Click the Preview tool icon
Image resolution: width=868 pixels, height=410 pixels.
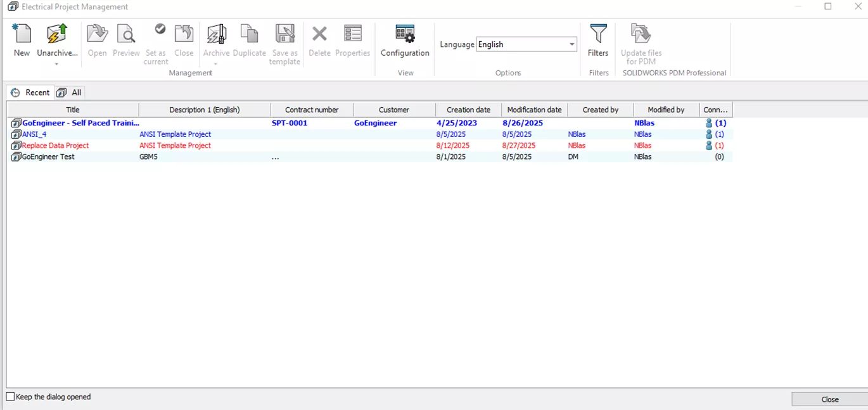(x=126, y=35)
